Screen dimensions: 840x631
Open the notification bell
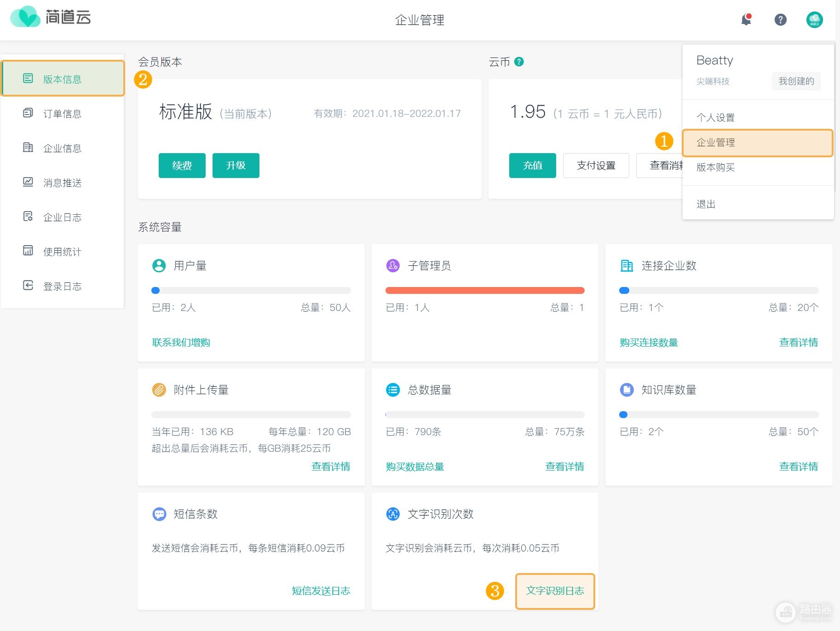pyautogui.click(x=746, y=20)
